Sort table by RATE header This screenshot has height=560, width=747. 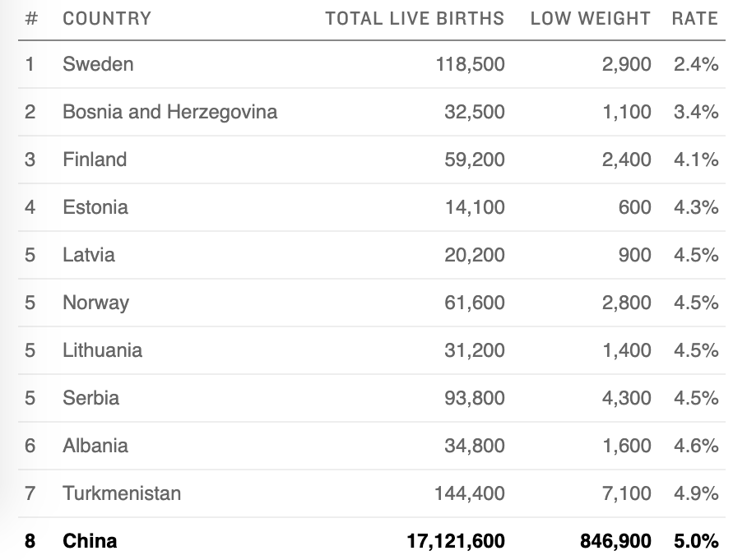point(695,18)
